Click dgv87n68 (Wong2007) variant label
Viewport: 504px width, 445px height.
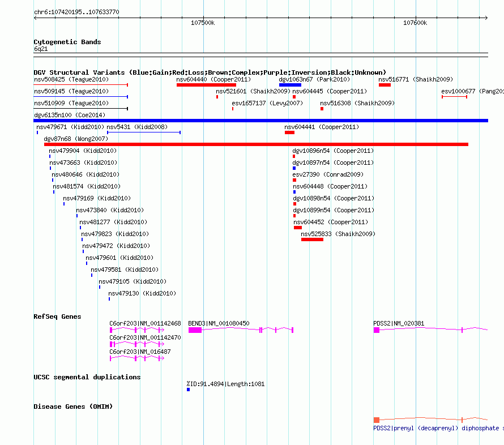click(x=76, y=139)
